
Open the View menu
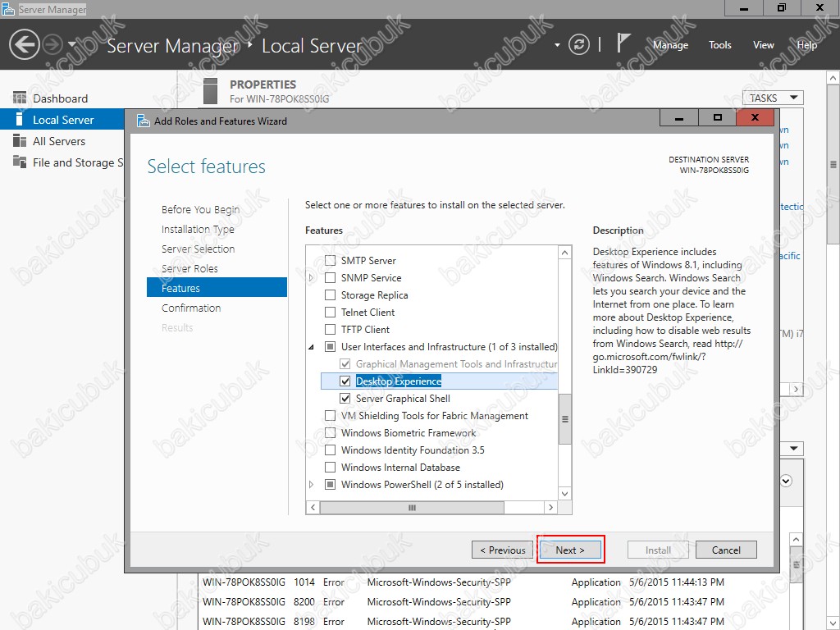763,45
